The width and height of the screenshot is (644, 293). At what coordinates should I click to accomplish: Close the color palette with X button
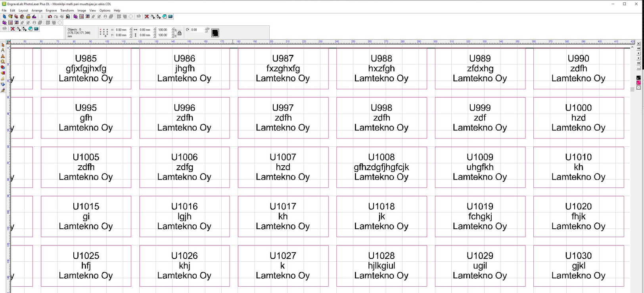638,44
